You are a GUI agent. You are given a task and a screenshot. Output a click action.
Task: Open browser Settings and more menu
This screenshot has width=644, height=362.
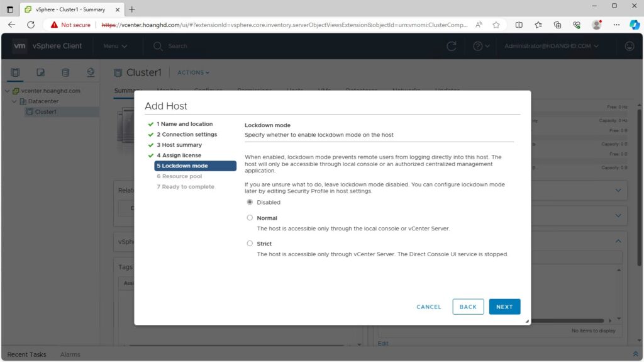click(x=616, y=25)
